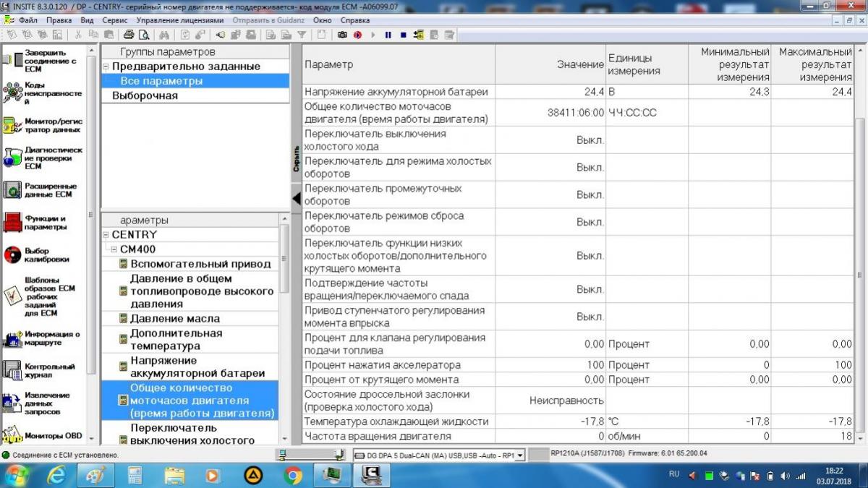The width and height of the screenshot is (868, 488).
Task: Click the Play toolbar button
Action: click(373, 35)
